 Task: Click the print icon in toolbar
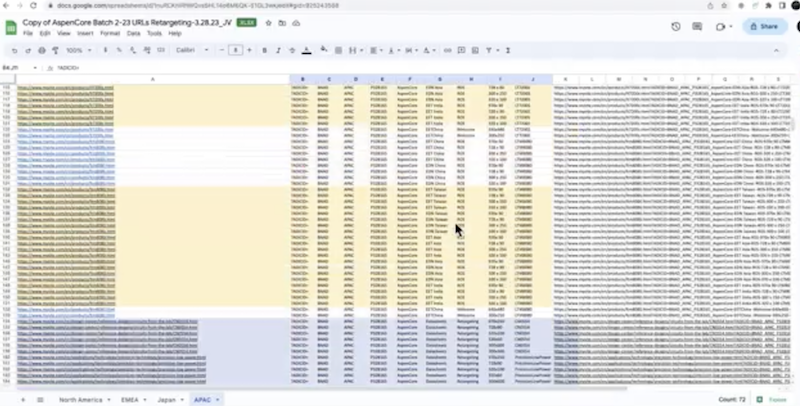coord(41,50)
